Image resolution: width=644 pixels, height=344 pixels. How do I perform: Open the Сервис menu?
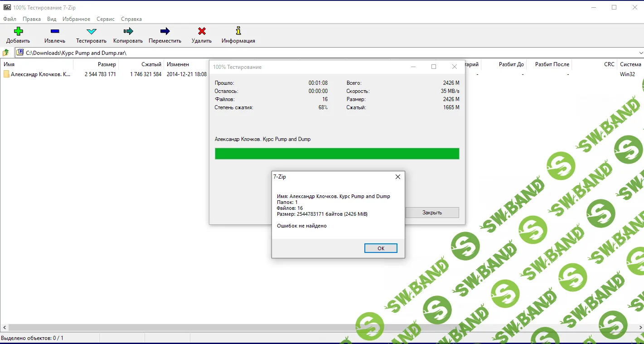coord(105,19)
